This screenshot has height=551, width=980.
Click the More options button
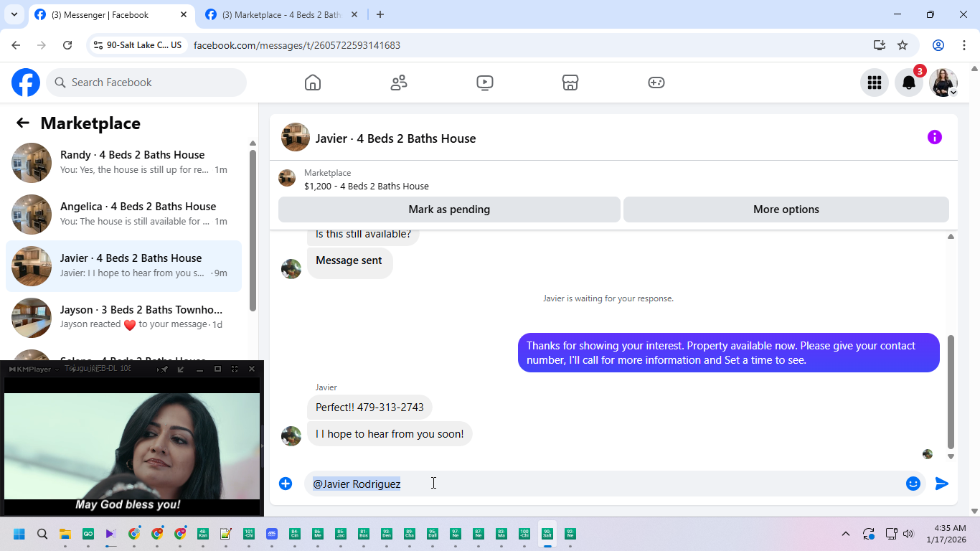pyautogui.click(x=786, y=209)
